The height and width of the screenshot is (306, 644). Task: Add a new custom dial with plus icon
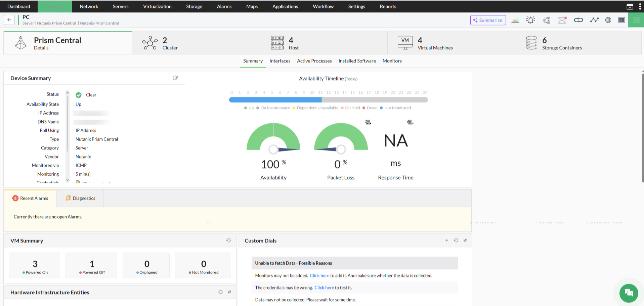447,241
